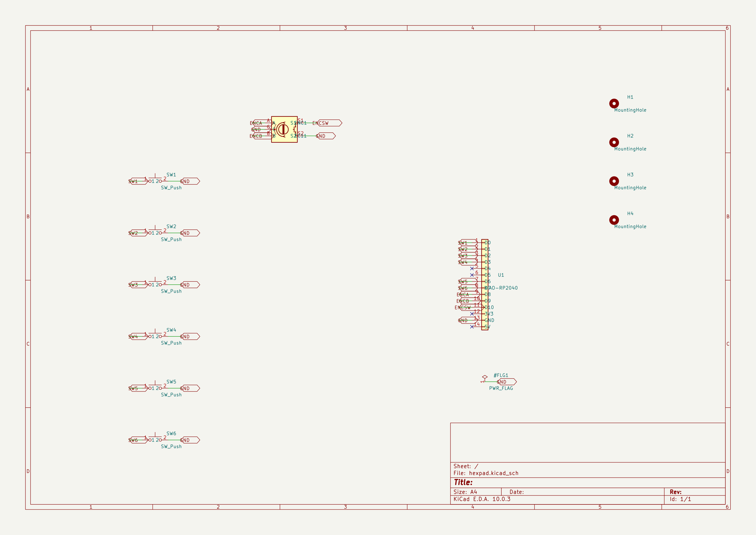Screen dimensions: 756x535
Task: Click the U1 reference designator
Action: [501, 275]
